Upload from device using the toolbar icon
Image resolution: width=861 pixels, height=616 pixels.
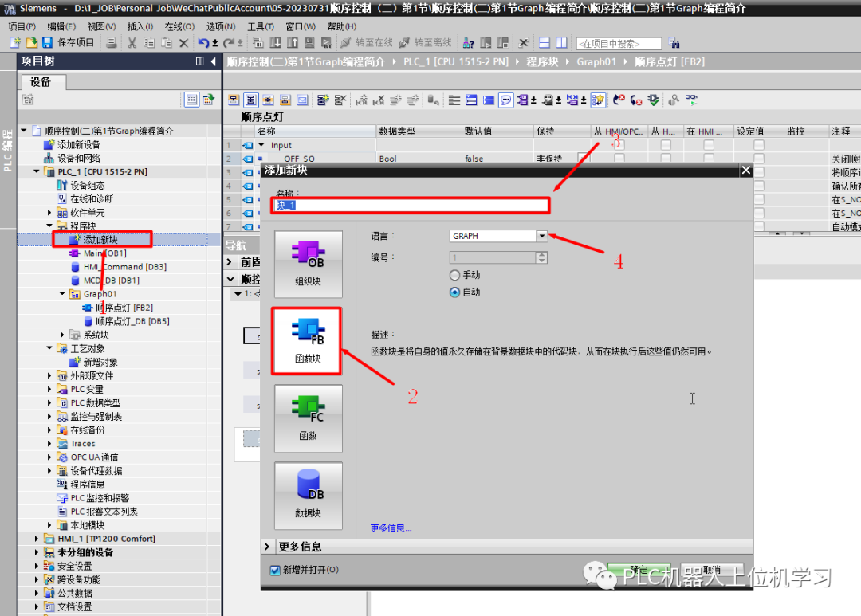[x=293, y=43]
